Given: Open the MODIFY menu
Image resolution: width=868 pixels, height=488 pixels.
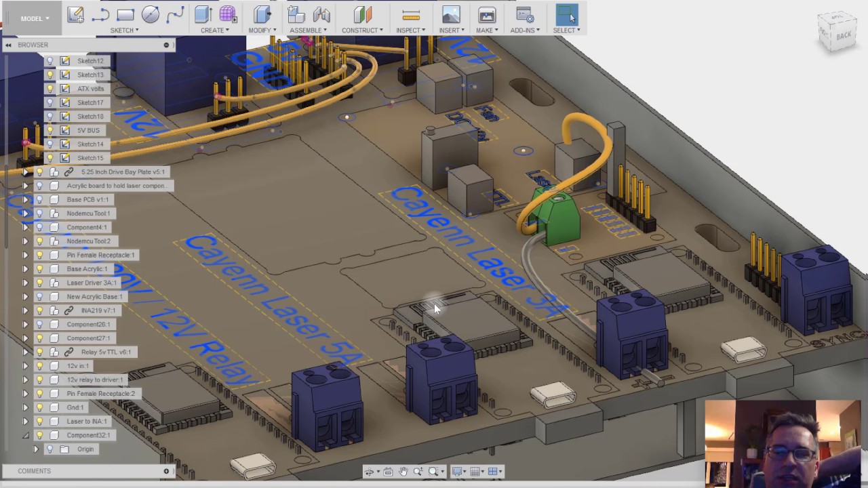Looking at the screenshot, I should [262, 30].
